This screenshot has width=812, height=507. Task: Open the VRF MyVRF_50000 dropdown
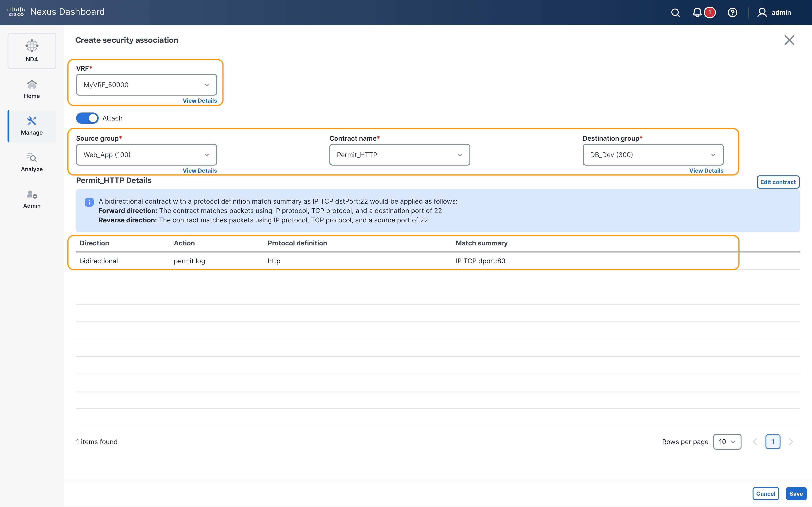(147, 85)
